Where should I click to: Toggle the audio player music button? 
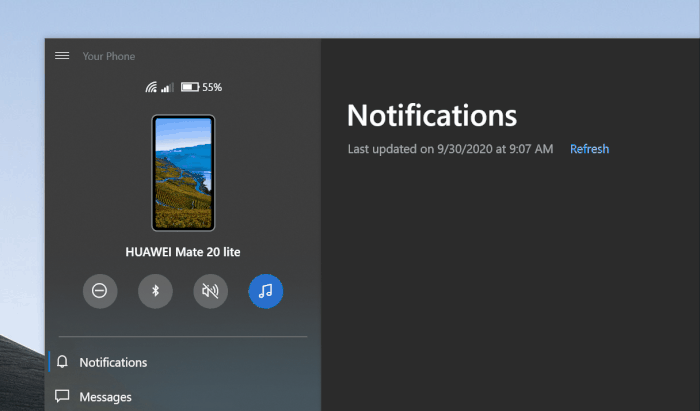[266, 291]
